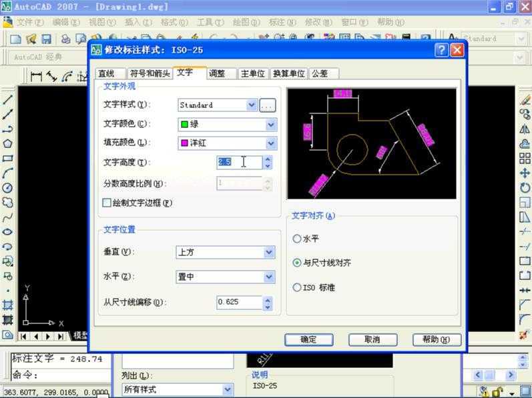Select the Insert Block tool
The height and width of the screenshot is (398, 532).
coord(7,261)
